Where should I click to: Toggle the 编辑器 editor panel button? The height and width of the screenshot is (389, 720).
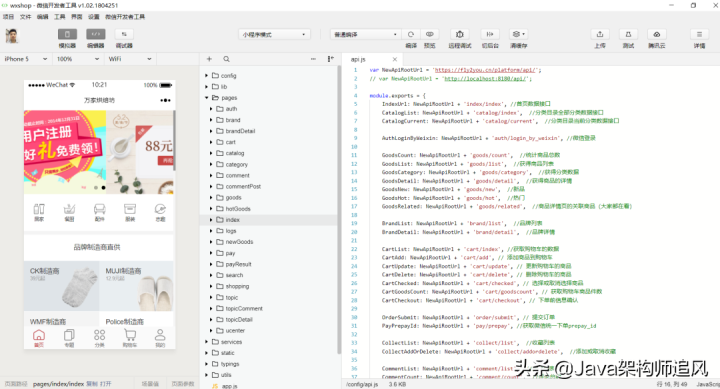click(x=96, y=34)
